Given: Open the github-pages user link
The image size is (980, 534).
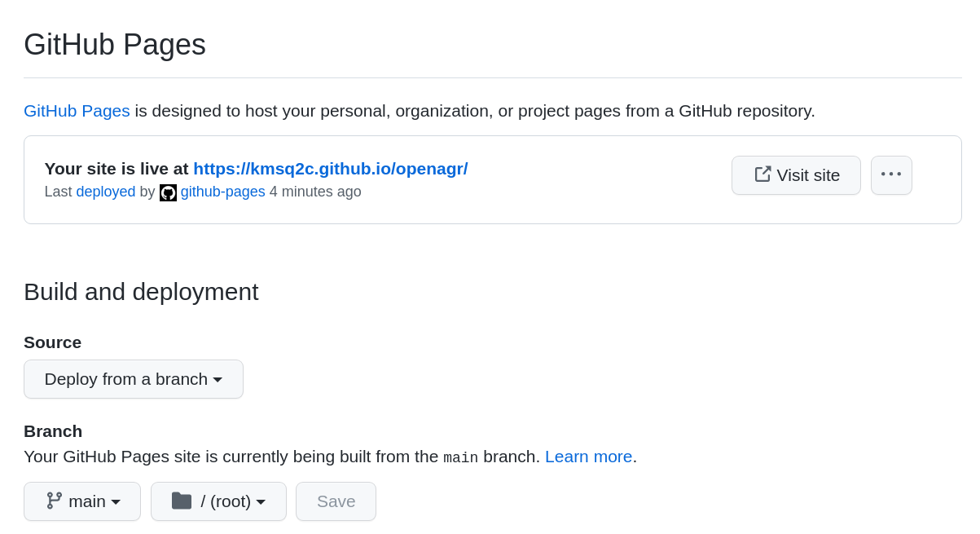Looking at the screenshot, I should [x=222, y=192].
